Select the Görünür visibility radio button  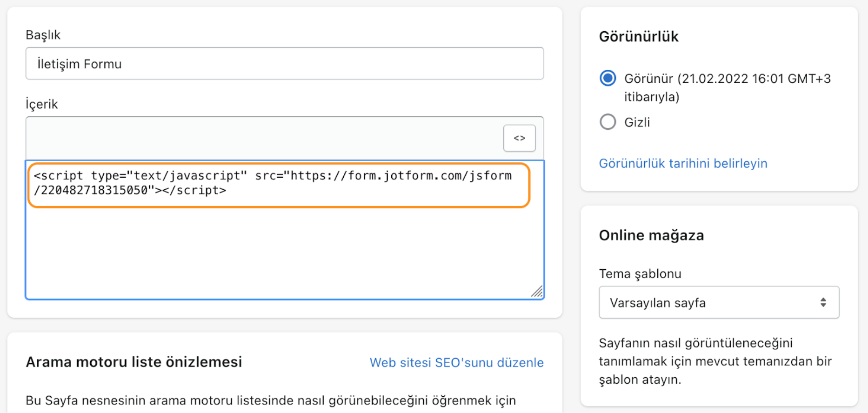pyautogui.click(x=608, y=78)
